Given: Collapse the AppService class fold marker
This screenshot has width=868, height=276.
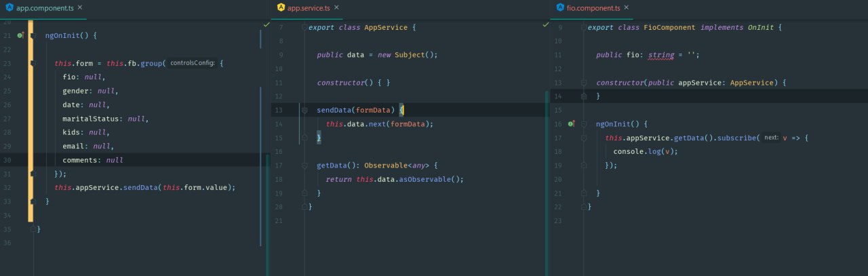Looking at the screenshot, I should click(304, 28).
